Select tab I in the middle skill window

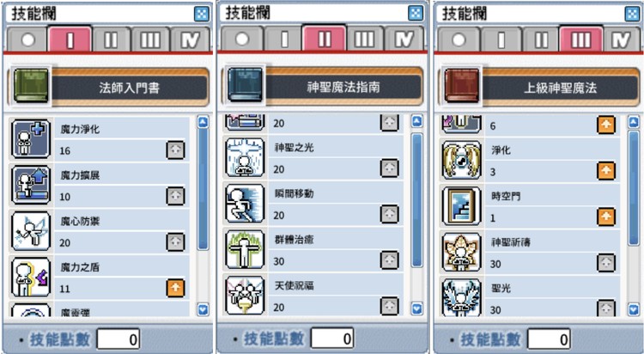(x=284, y=40)
